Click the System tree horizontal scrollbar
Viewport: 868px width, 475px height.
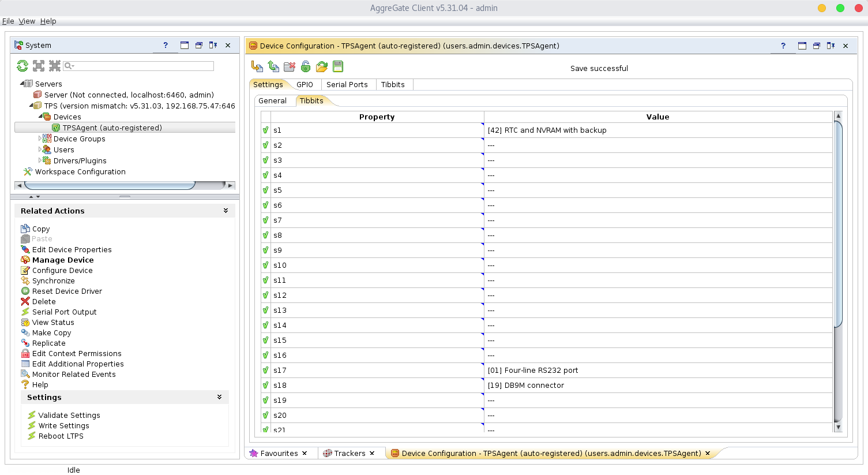(x=110, y=185)
